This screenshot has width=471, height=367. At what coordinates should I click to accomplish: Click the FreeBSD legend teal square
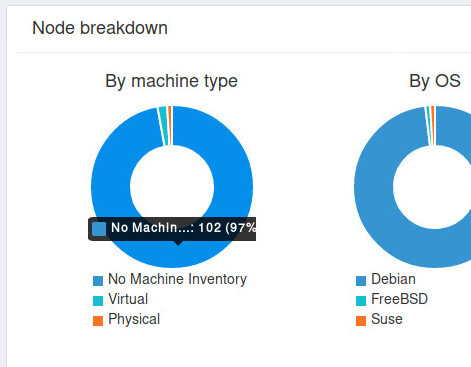click(x=361, y=301)
